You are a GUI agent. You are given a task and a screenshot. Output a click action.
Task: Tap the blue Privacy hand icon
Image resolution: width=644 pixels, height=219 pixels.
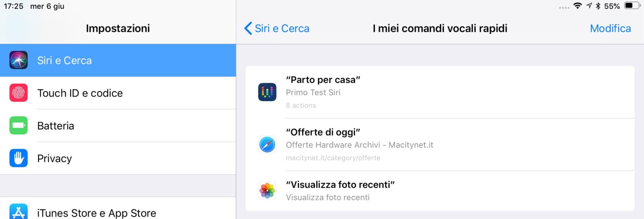coord(19,158)
